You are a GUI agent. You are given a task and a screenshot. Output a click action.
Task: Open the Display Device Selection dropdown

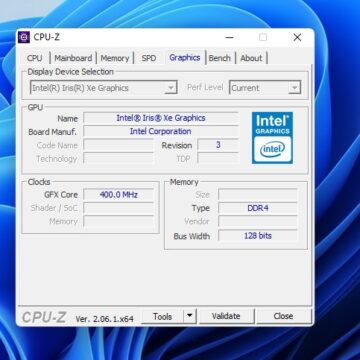pos(103,88)
